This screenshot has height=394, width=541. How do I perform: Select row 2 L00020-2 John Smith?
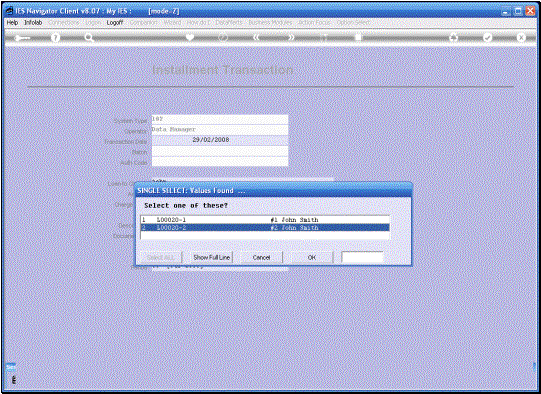(265, 228)
